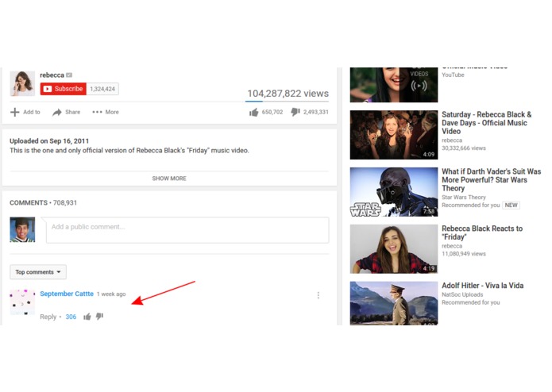
Task: Click the verified badge next to rebecca
Action: pos(69,75)
